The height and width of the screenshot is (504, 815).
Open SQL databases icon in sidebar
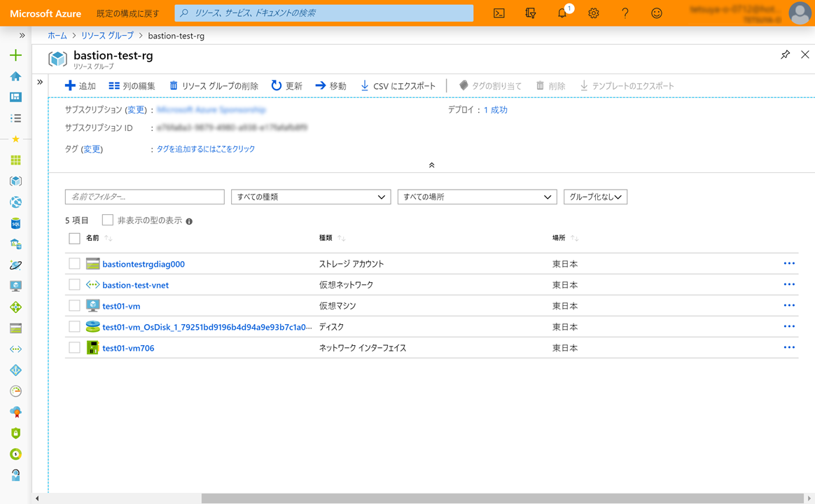point(15,223)
